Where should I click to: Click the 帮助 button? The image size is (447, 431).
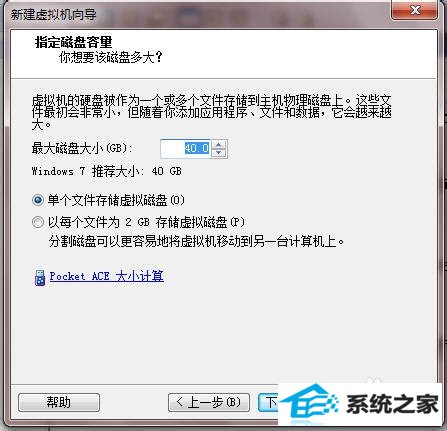click(59, 402)
